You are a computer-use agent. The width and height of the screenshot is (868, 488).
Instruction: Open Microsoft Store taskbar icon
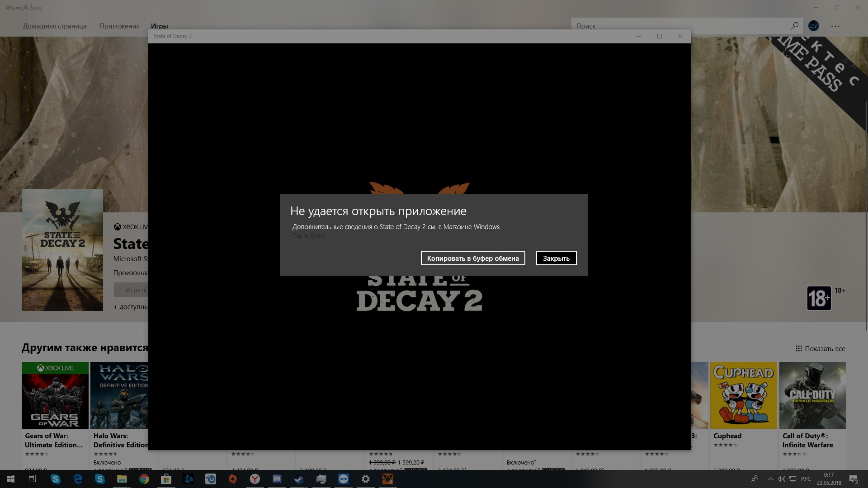[x=166, y=479]
